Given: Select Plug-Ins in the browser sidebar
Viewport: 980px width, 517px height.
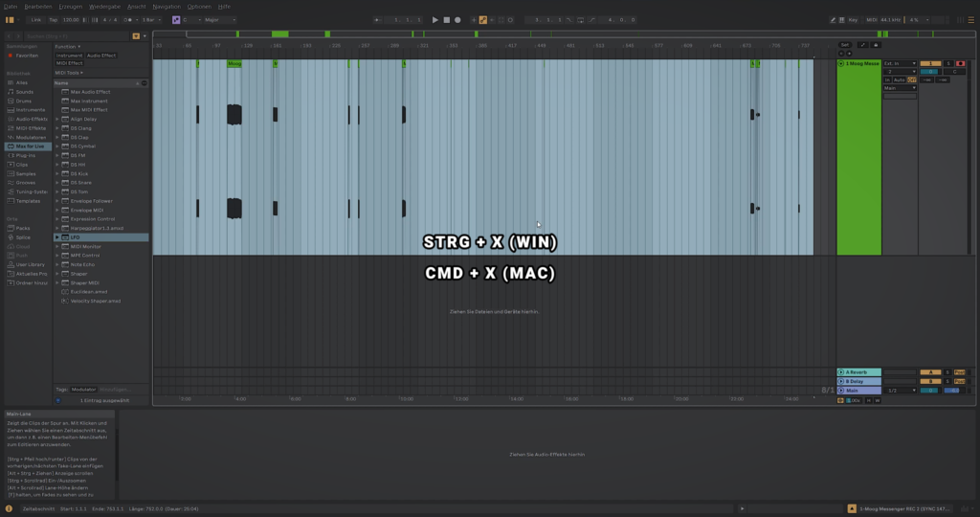Looking at the screenshot, I should click(x=26, y=155).
